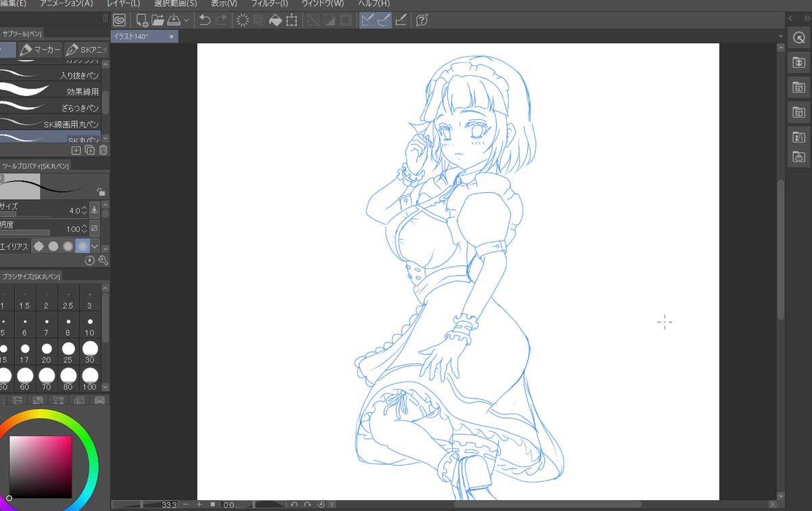Click import sub tool material icon
Screen dimensions: 812x511
(76, 150)
